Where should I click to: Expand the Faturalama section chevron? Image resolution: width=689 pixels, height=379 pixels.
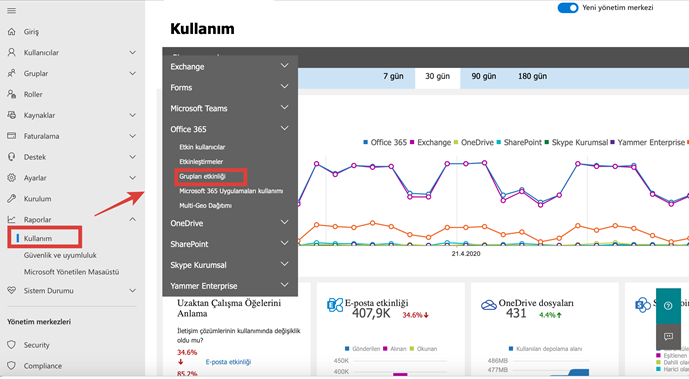pos(132,136)
